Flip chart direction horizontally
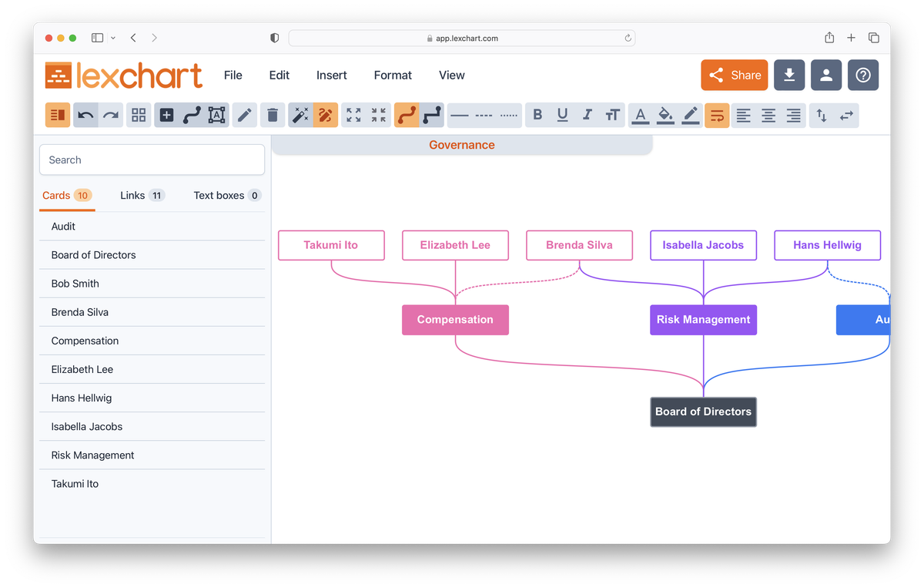 tap(847, 116)
